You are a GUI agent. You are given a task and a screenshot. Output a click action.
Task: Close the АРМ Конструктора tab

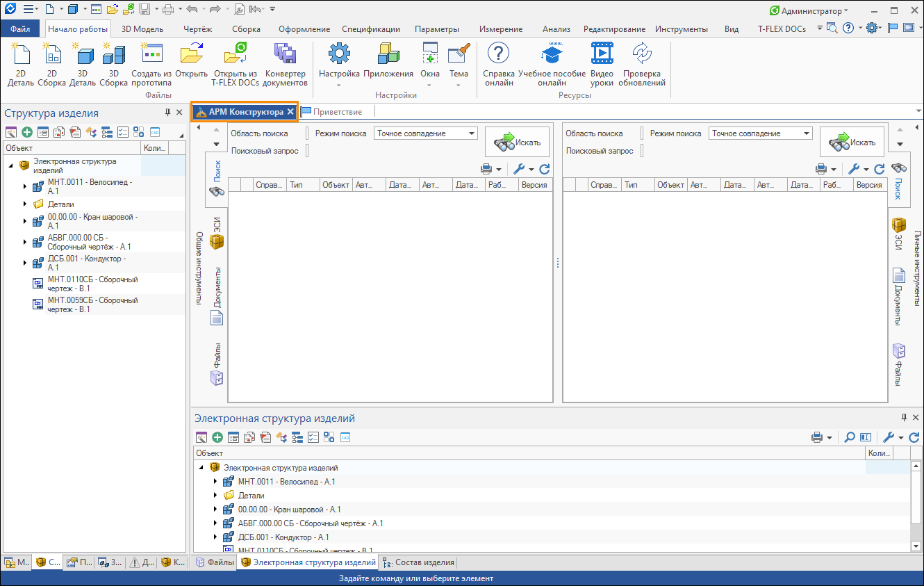click(291, 112)
